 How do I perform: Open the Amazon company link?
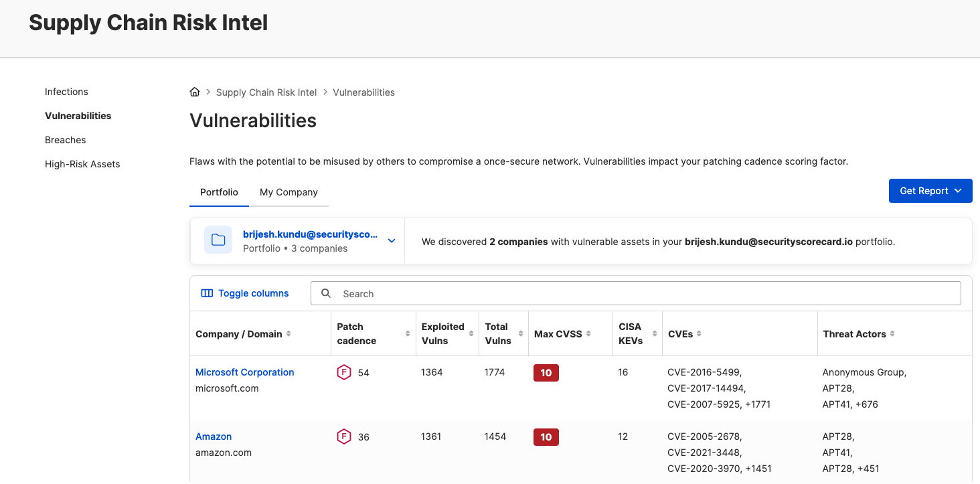point(214,436)
